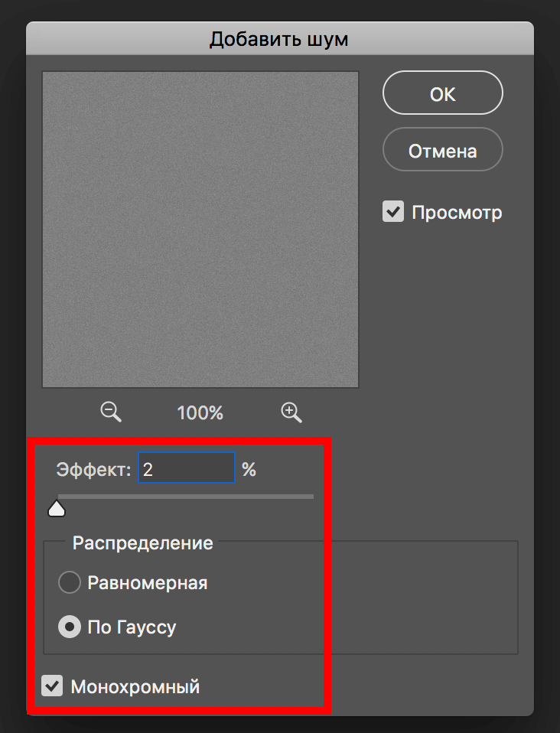
Task: Select the Эффект percentage input field
Action: pyautogui.click(x=186, y=467)
